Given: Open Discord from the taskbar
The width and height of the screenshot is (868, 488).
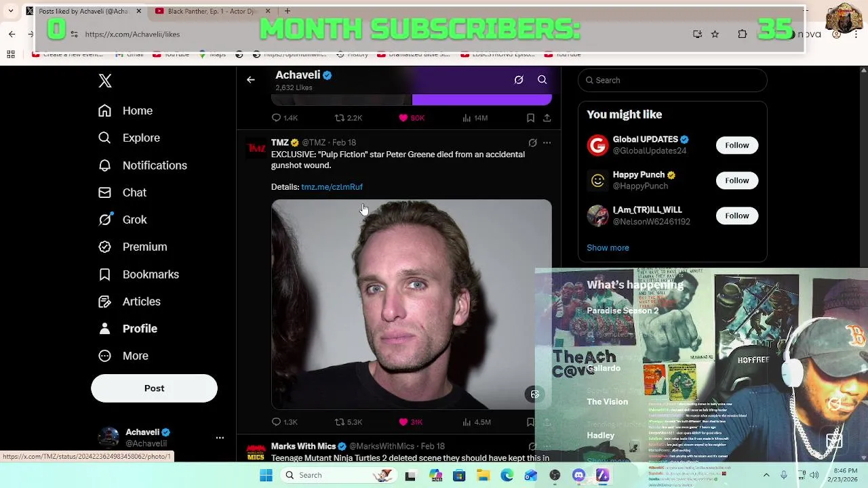Looking at the screenshot, I should click(x=578, y=475).
